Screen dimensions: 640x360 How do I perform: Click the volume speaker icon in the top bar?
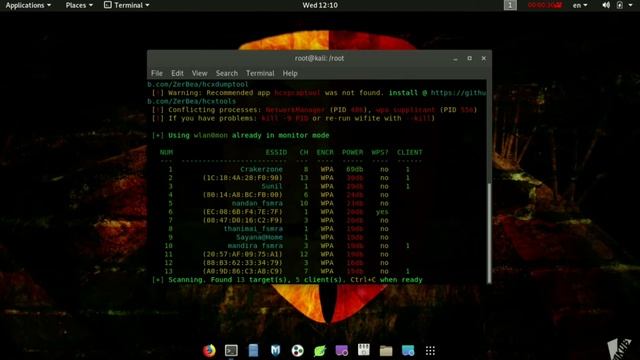[606, 5]
